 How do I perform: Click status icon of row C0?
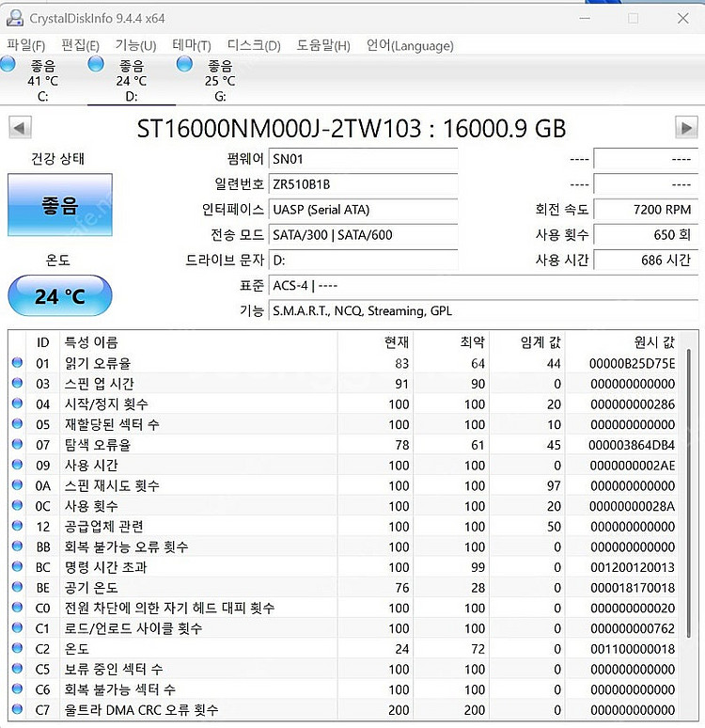pyautogui.click(x=17, y=608)
